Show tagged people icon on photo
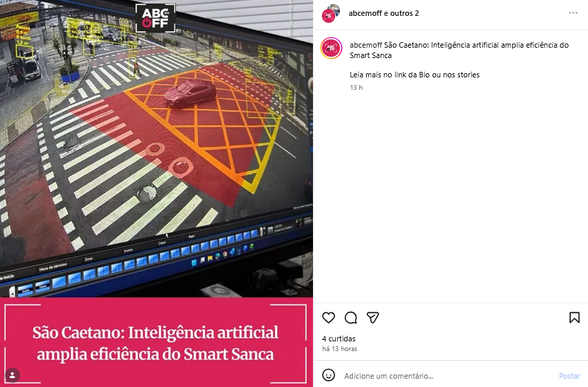 [x=12, y=375]
